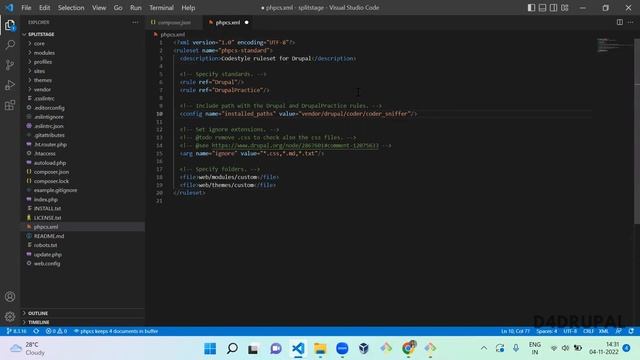
Task: Open the Extensions view
Action: pos(10,105)
